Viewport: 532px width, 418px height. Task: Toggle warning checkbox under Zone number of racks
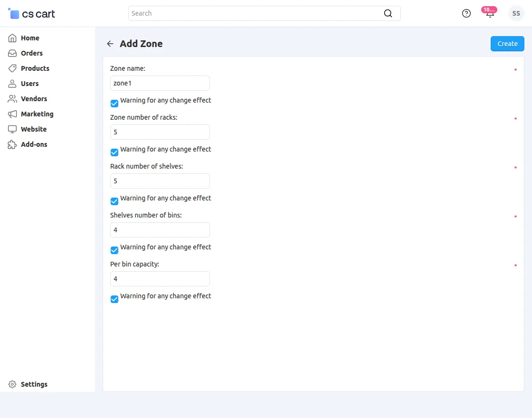(114, 152)
